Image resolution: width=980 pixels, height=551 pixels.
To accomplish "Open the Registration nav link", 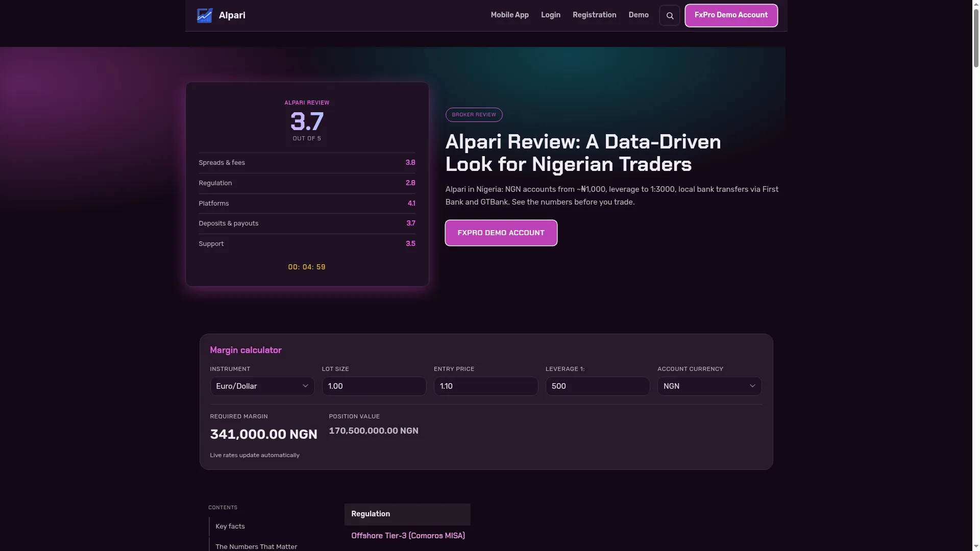I will pyautogui.click(x=594, y=15).
